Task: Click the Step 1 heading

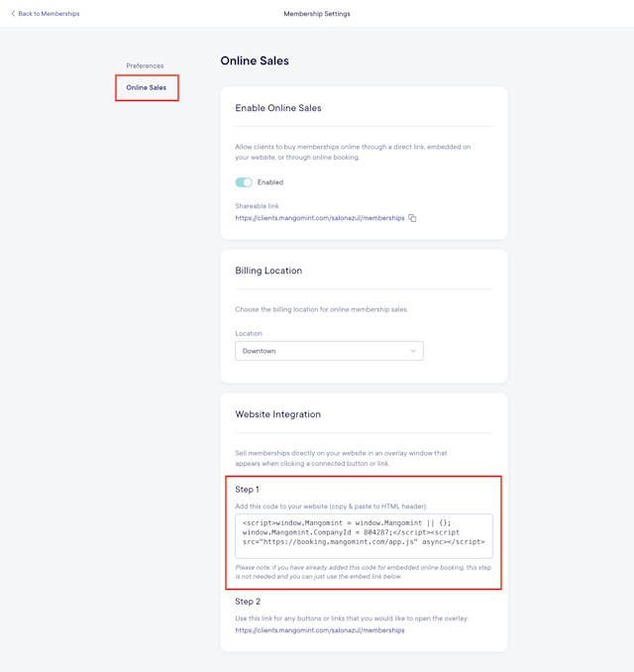Action: [x=248, y=490]
